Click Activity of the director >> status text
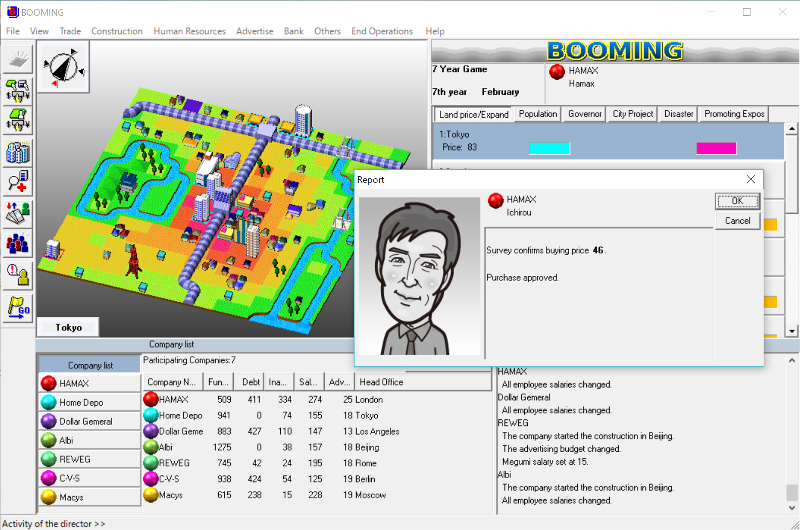 (53, 524)
